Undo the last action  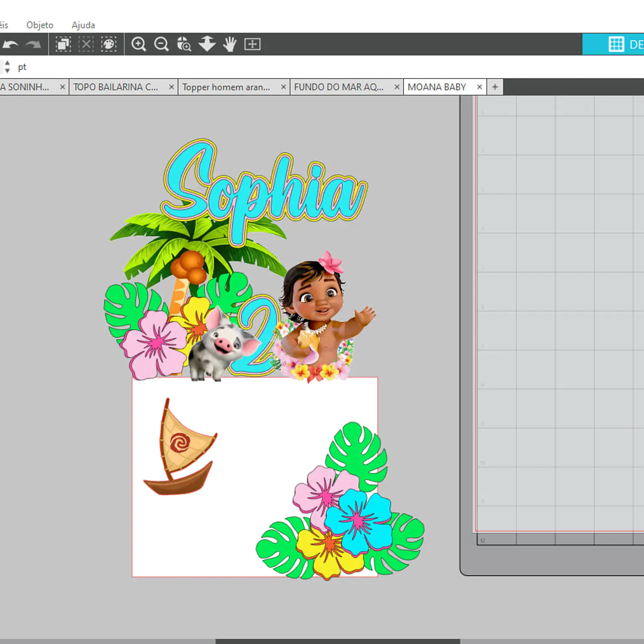point(10,44)
